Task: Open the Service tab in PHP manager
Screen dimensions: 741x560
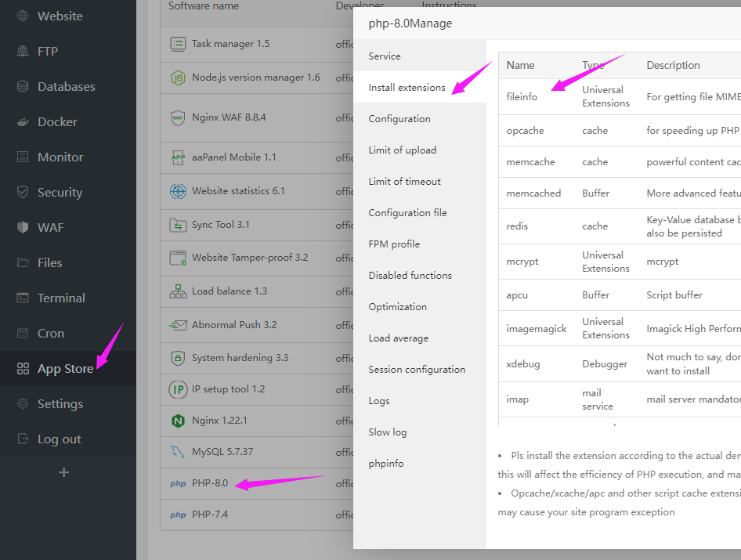Action: pos(420,56)
